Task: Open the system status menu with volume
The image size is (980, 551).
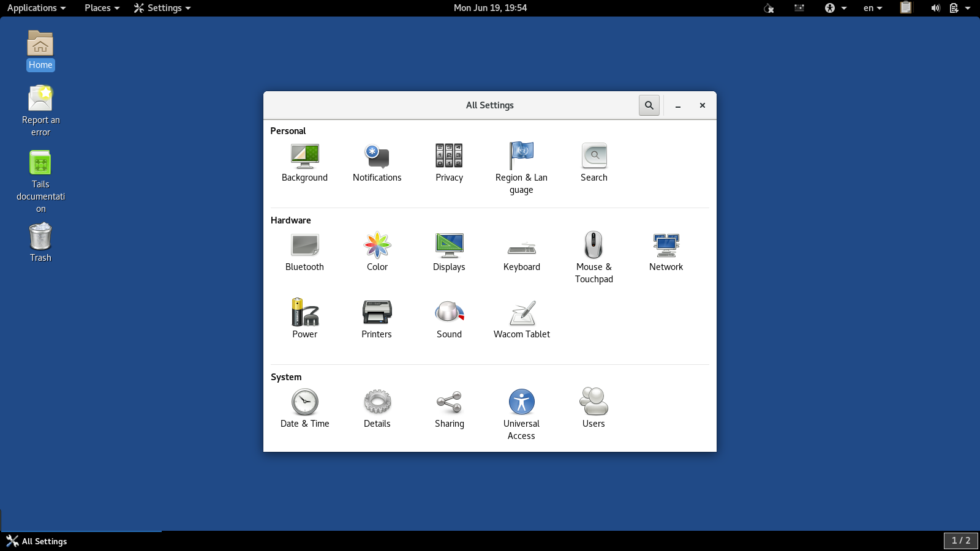Action: tap(951, 8)
